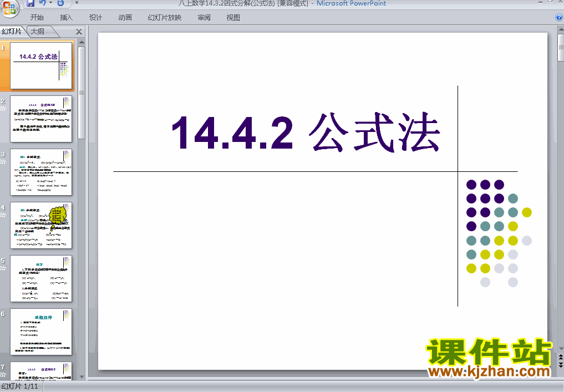This screenshot has width=564, height=392.
Task: Undo the last action
Action: click(x=43, y=3)
